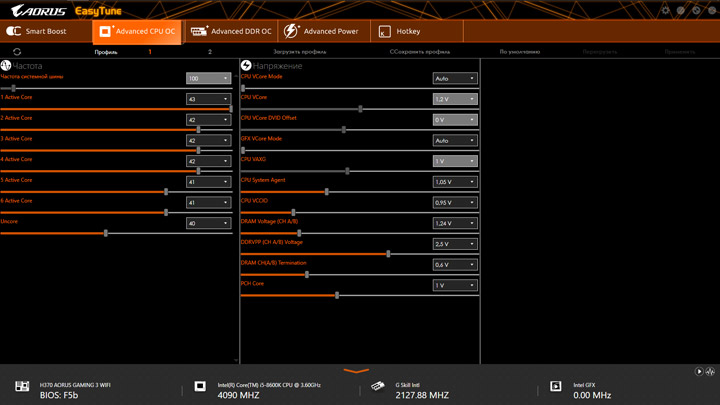Open the PCH Core voltage dropdown
Image resolution: width=720 pixels, height=405 pixels.
(455, 285)
